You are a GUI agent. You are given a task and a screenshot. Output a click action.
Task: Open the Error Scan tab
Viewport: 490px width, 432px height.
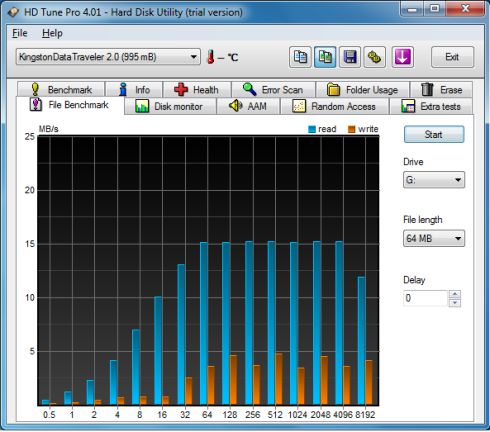click(x=273, y=90)
